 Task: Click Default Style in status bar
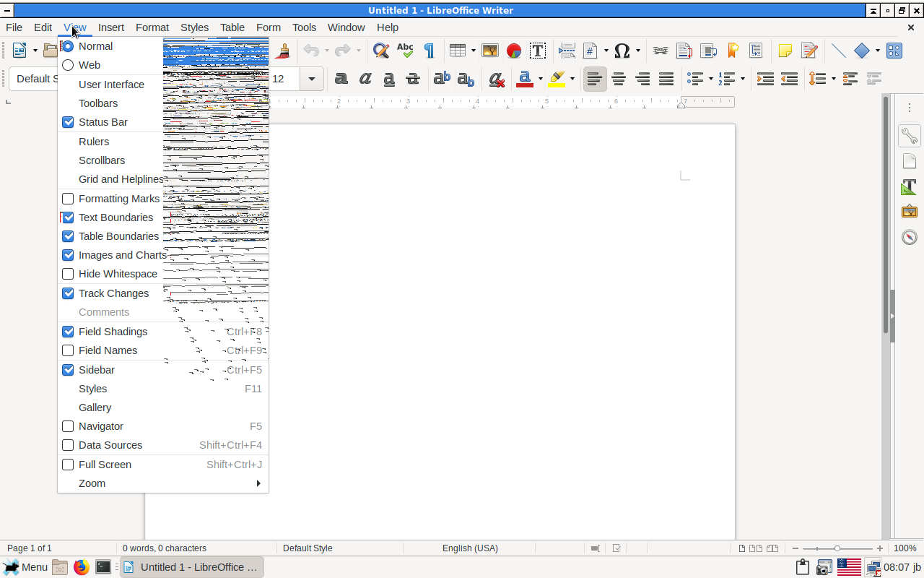point(308,548)
